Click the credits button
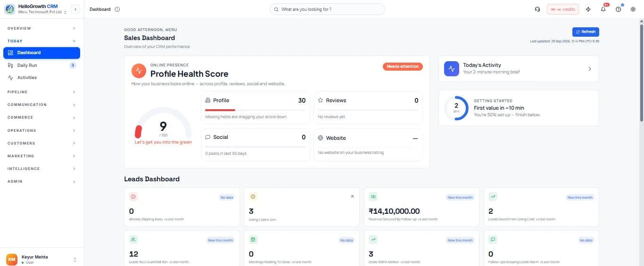The image size is (644, 266). (563, 9)
